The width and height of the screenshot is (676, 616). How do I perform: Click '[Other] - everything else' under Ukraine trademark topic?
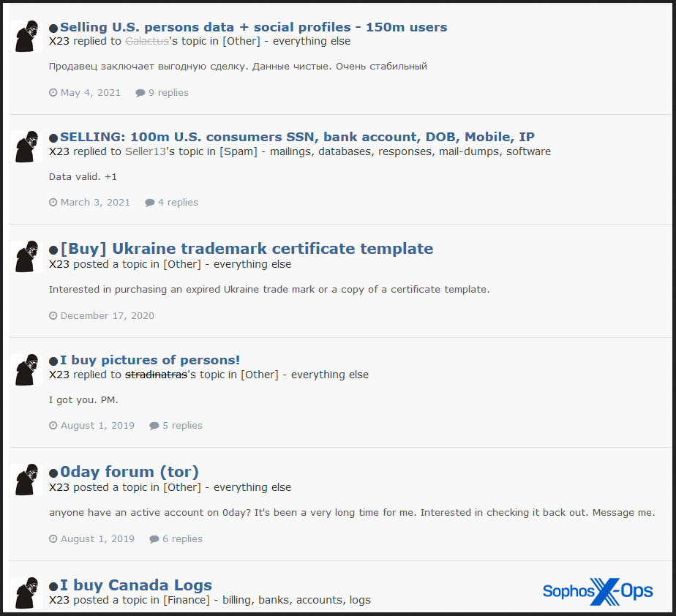point(228,264)
